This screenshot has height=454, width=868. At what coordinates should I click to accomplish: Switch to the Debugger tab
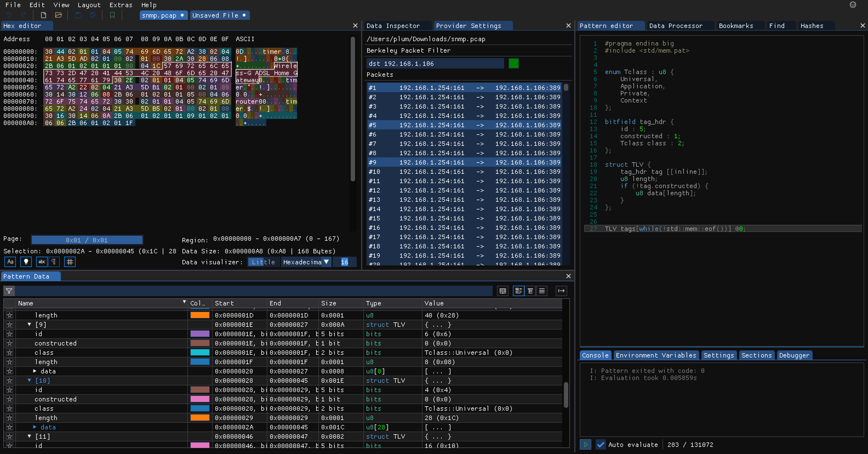click(x=794, y=355)
